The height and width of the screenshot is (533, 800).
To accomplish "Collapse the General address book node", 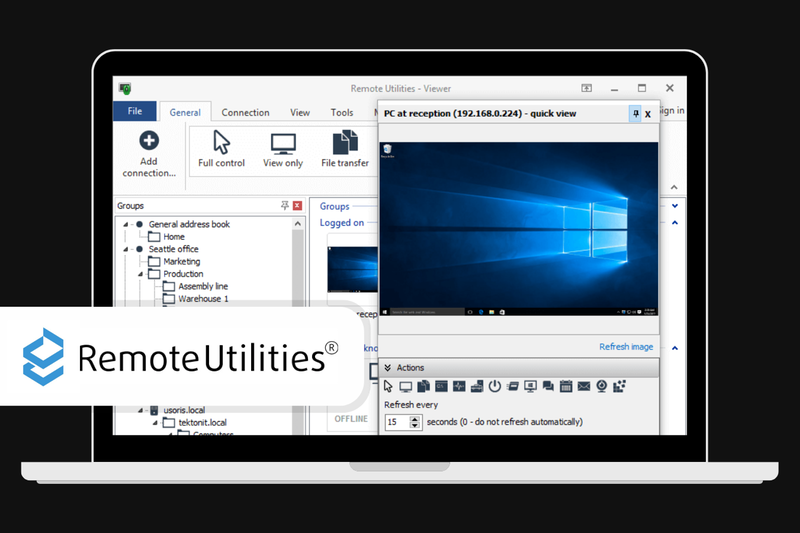I will tap(126, 224).
